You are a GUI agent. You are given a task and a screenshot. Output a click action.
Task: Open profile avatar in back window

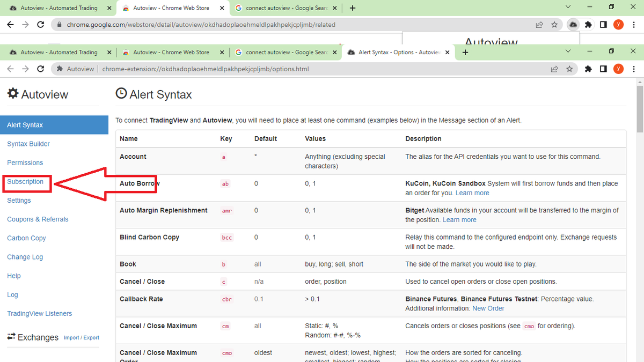coord(618,25)
